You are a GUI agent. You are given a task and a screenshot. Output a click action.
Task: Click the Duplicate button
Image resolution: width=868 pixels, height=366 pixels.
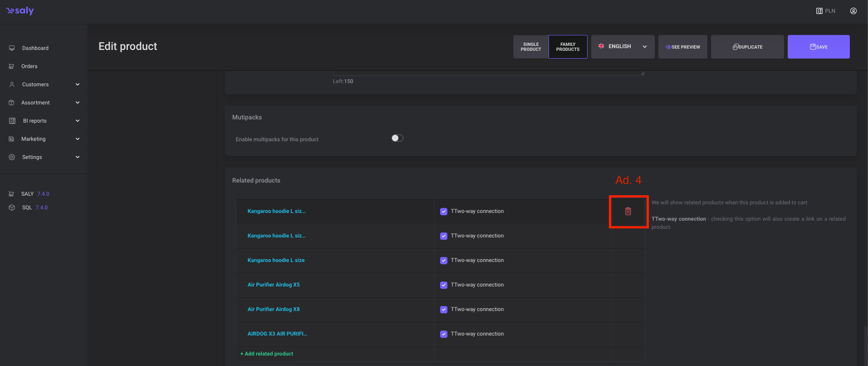tap(747, 47)
